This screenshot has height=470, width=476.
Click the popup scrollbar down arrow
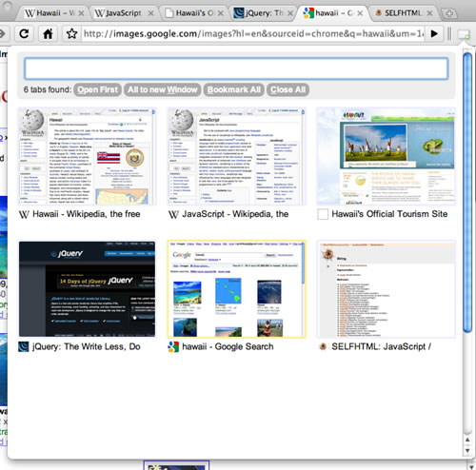coord(467,450)
